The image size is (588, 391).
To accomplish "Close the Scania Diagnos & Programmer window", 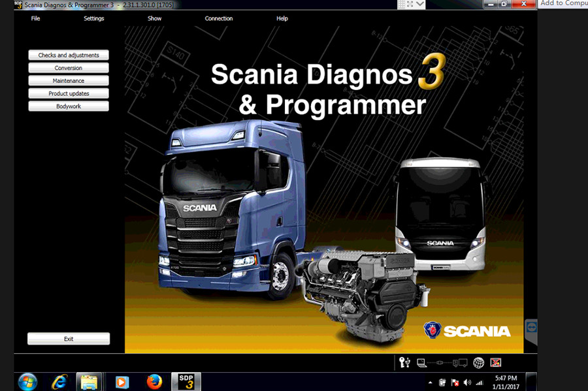I will [524, 4].
